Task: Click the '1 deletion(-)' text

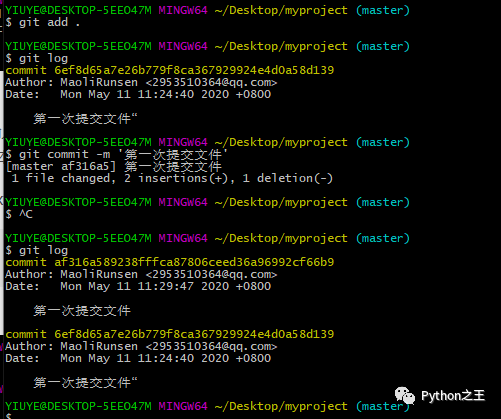Action: (287, 178)
